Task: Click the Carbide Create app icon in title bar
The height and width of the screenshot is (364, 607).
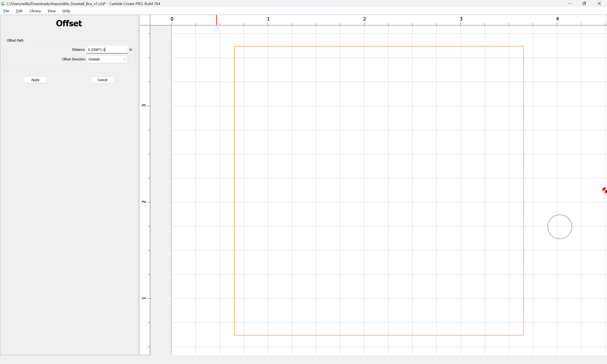Action: tap(3, 4)
